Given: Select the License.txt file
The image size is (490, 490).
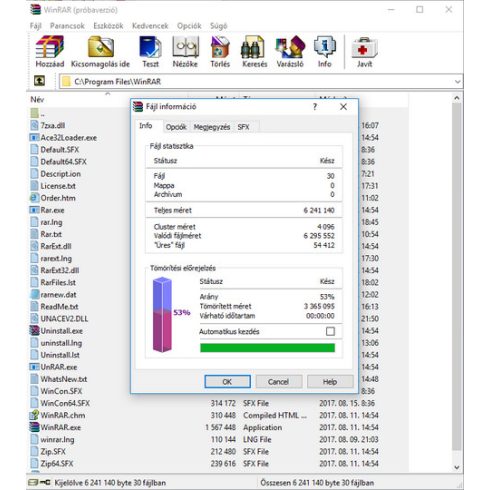Looking at the screenshot, I should coord(58,186).
